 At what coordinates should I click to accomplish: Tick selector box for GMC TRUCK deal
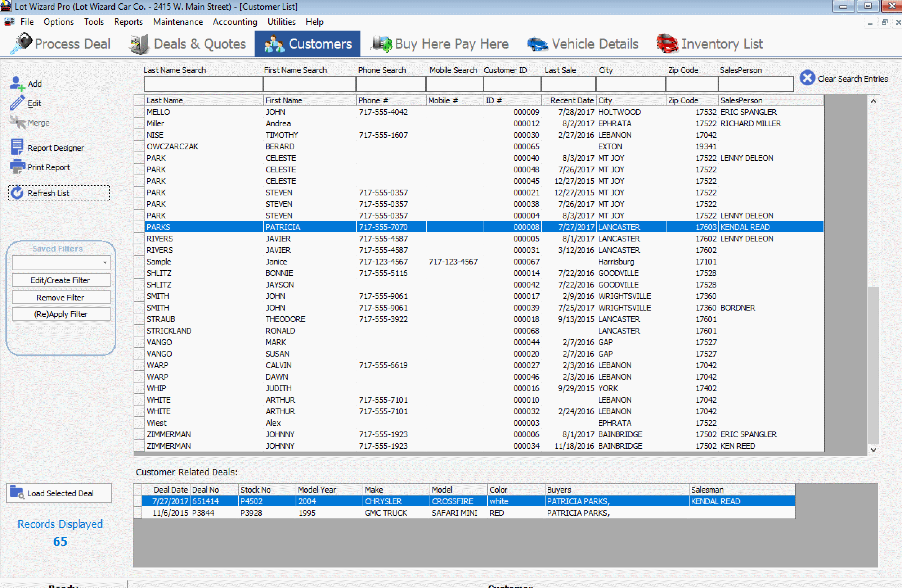[x=138, y=512]
